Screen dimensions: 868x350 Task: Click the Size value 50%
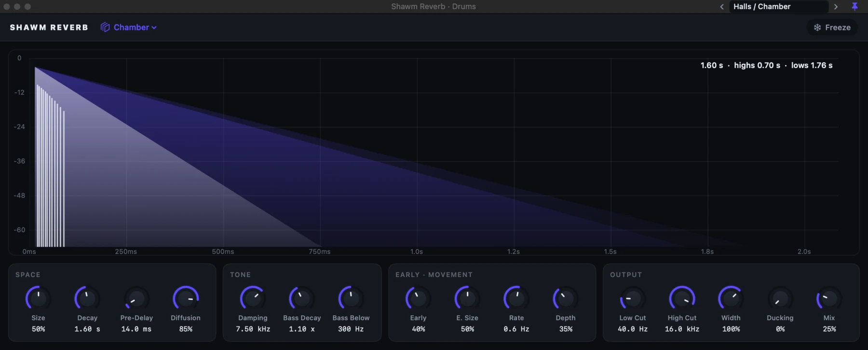(38, 329)
